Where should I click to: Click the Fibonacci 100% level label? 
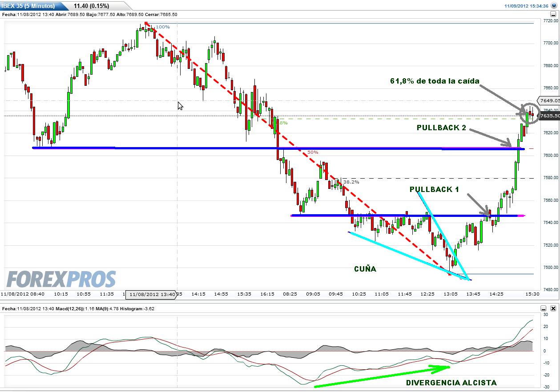tap(162, 27)
